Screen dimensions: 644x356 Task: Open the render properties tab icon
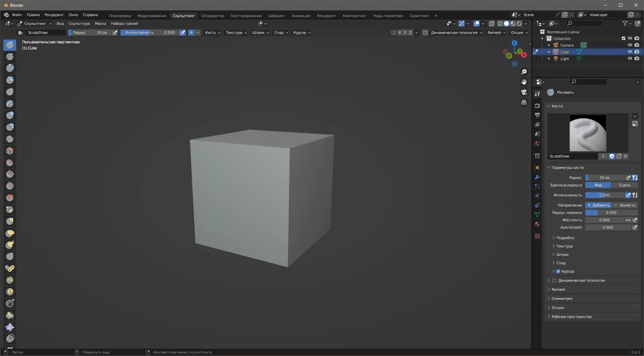[x=537, y=106]
